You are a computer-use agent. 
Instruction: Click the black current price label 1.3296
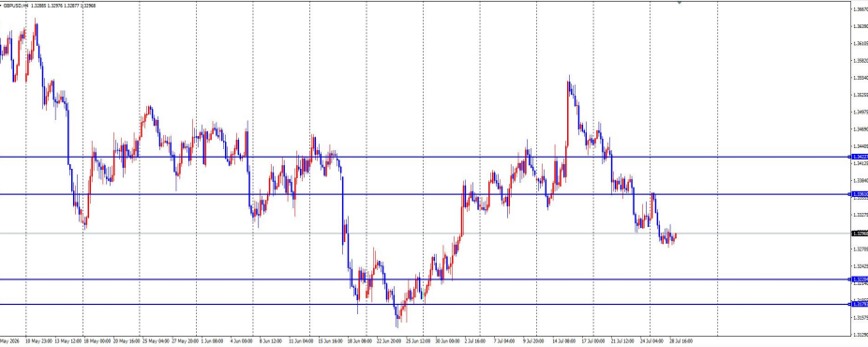point(860,234)
